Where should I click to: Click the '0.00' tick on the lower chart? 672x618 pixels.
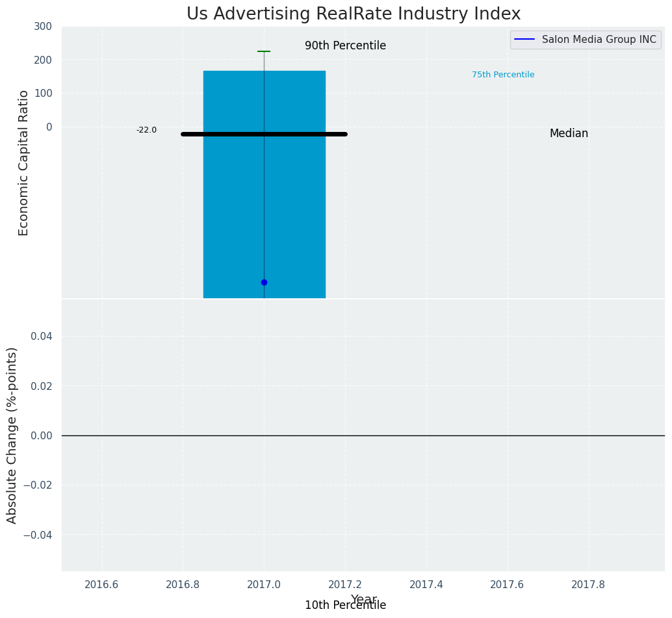pos(42,436)
